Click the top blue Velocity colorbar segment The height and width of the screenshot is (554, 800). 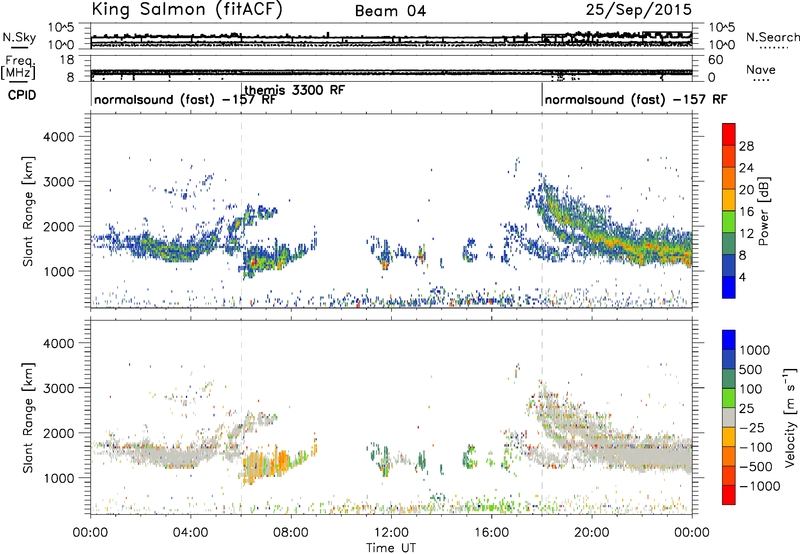coord(729,340)
